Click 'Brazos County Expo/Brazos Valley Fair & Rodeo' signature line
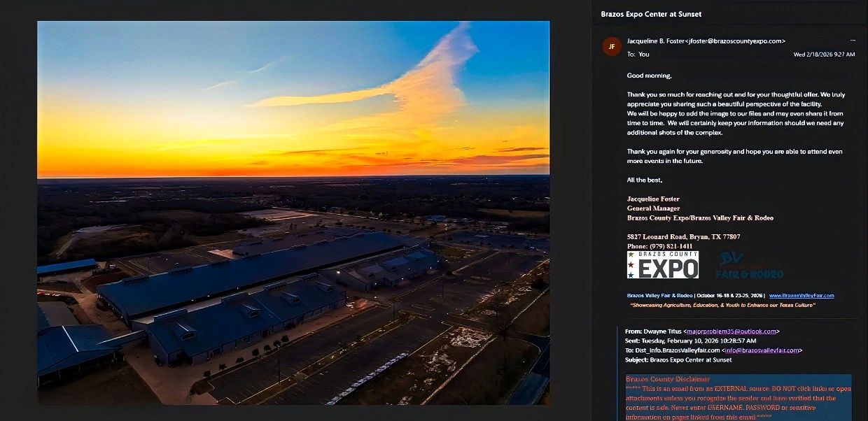Screen dimensions: 868x421 (700, 218)
